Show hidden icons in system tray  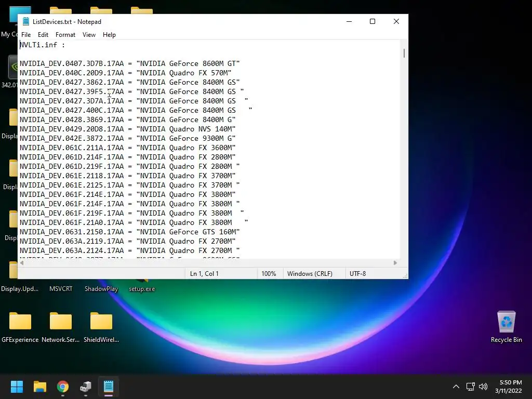click(456, 387)
